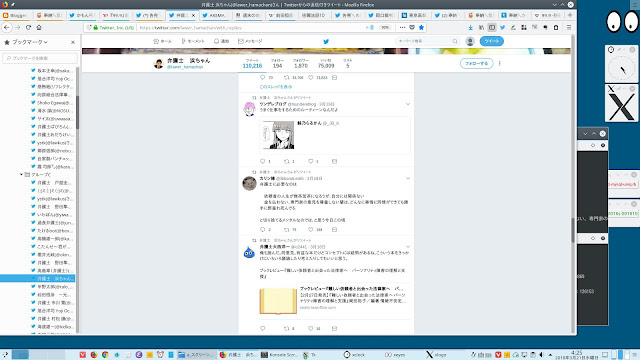The height and width of the screenshot is (360, 640).
Task: Click the center Twitter bird logo
Action: [326, 41]
